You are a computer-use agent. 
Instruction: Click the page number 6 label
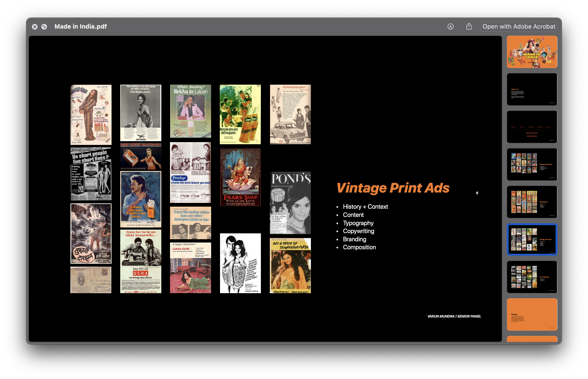(477, 193)
